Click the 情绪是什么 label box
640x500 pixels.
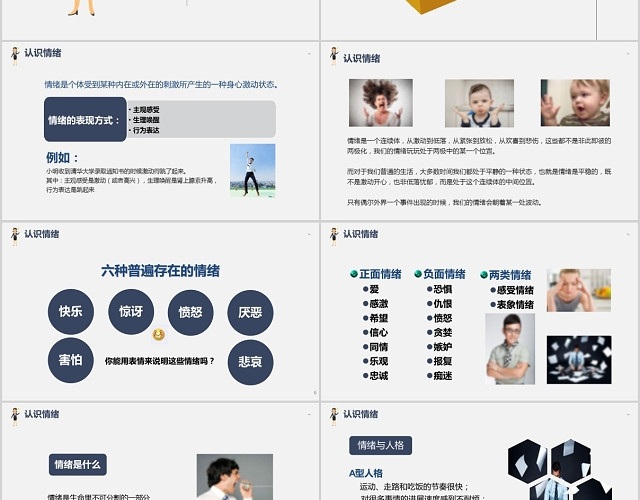tap(78, 464)
